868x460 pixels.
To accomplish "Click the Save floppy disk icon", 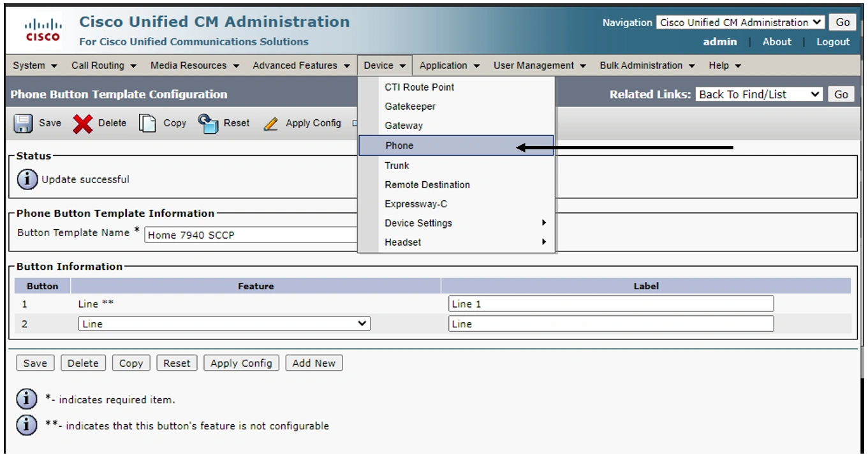I will pyautogui.click(x=24, y=123).
